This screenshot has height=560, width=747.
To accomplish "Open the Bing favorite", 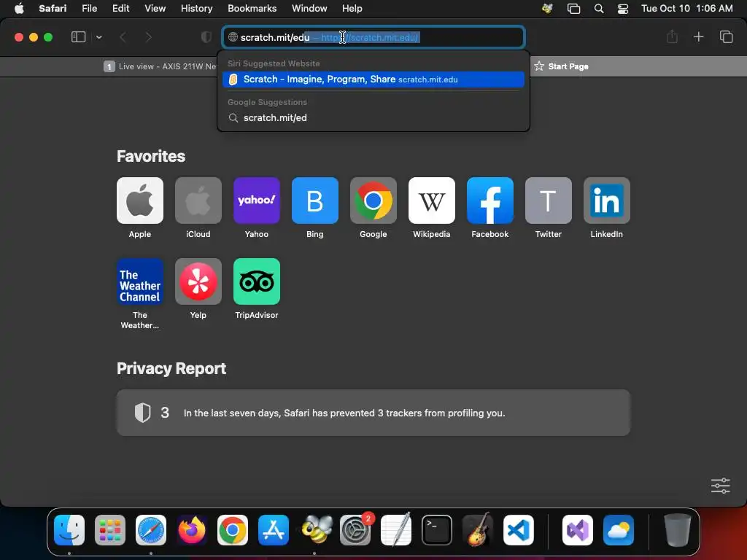I will point(315,201).
